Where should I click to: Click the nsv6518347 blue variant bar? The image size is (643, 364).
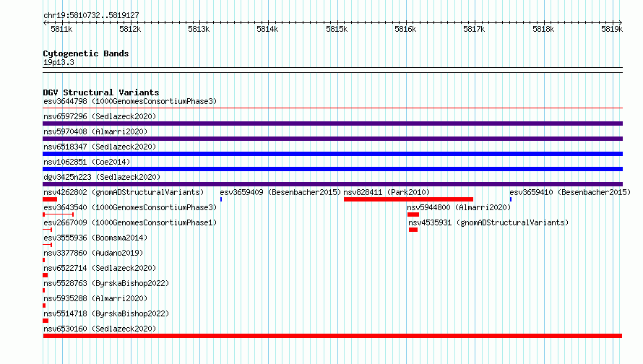[x=332, y=154]
